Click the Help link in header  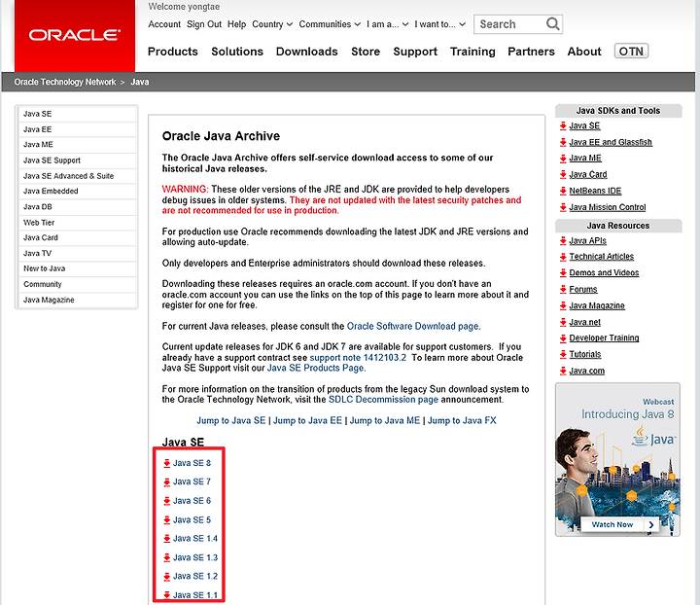[236, 24]
